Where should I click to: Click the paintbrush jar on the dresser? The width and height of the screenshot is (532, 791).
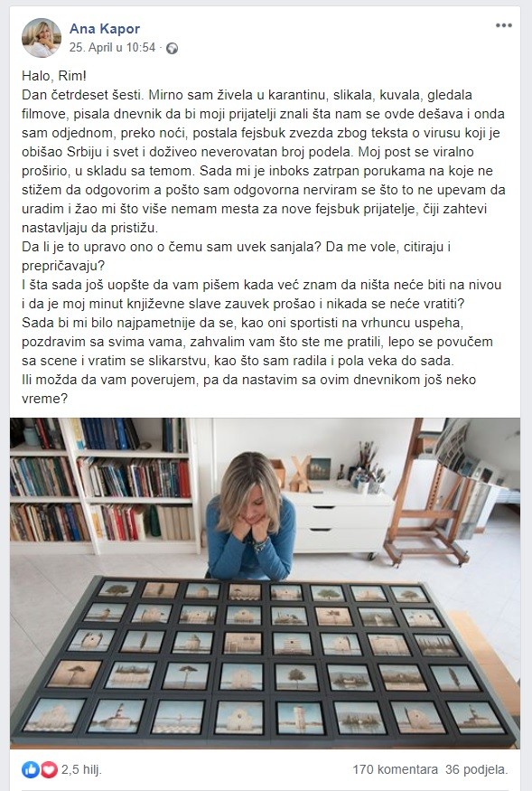(372, 475)
